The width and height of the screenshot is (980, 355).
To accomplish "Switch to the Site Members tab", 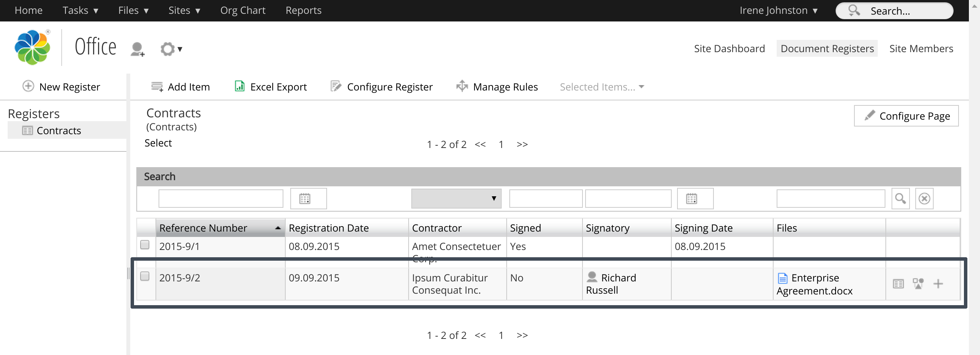I will click(921, 49).
